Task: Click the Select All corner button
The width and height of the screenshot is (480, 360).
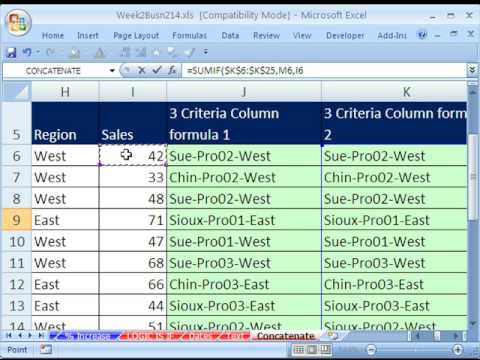Action: coord(16,91)
